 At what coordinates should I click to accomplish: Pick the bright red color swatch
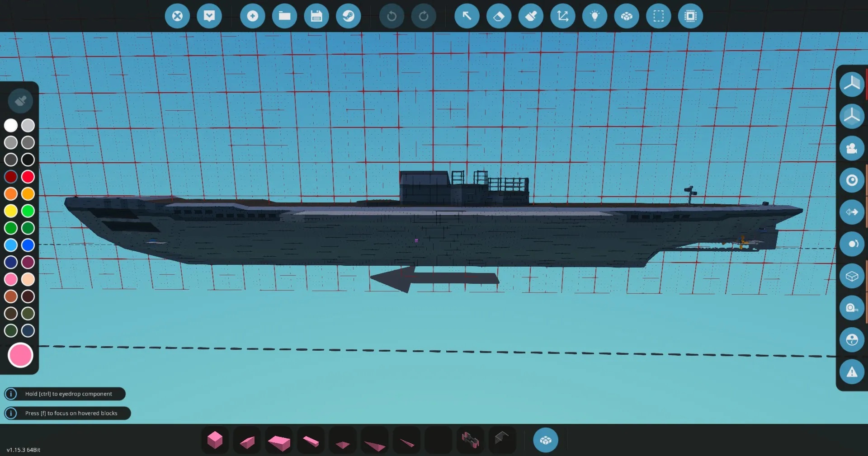(28, 177)
